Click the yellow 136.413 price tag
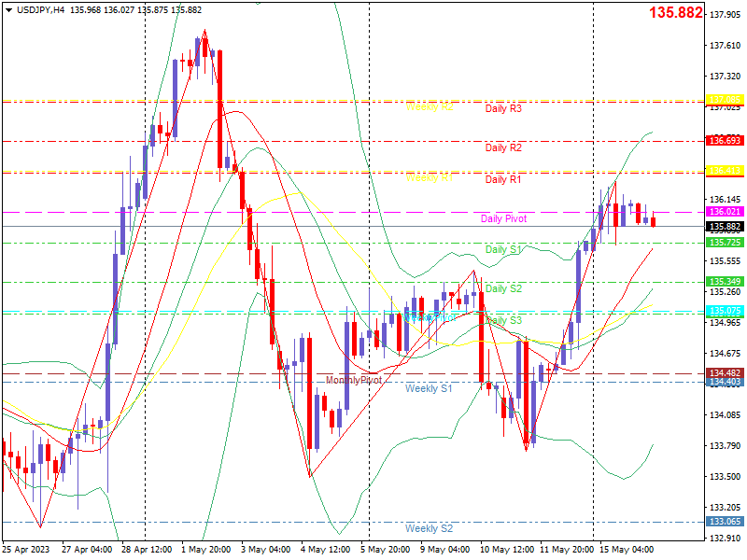 [725, 171]
